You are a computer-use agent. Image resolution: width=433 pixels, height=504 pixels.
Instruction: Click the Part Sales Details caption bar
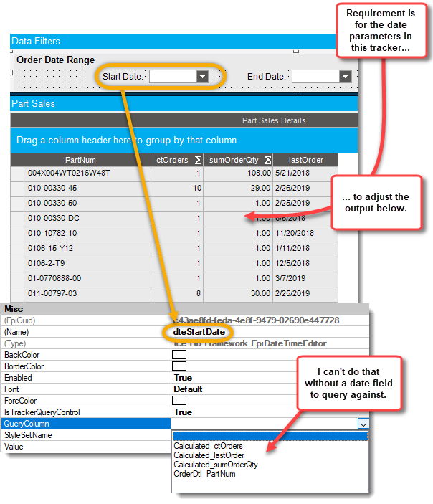pos(184,120)
